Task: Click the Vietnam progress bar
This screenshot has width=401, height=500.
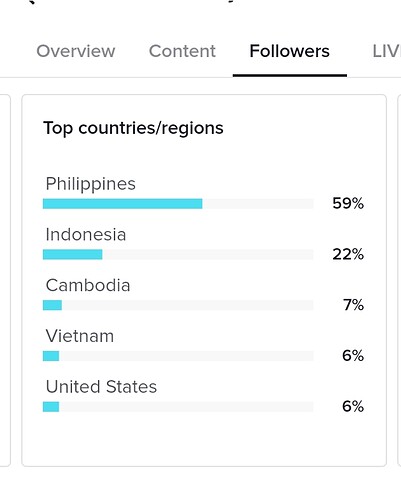Action: [178, 356]
